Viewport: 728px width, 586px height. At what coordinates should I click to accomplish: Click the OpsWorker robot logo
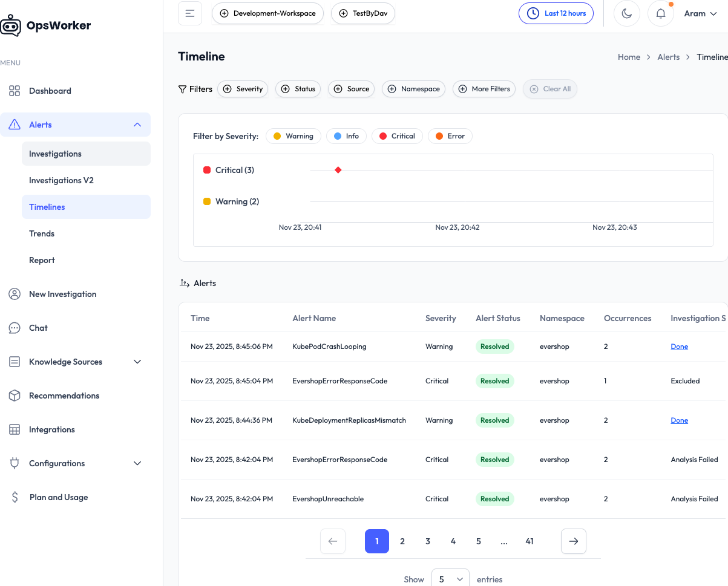click(10, 26)
